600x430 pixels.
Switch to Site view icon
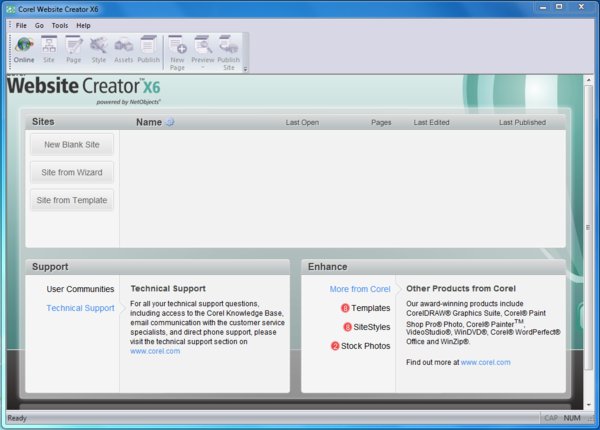tap(49, 49)
